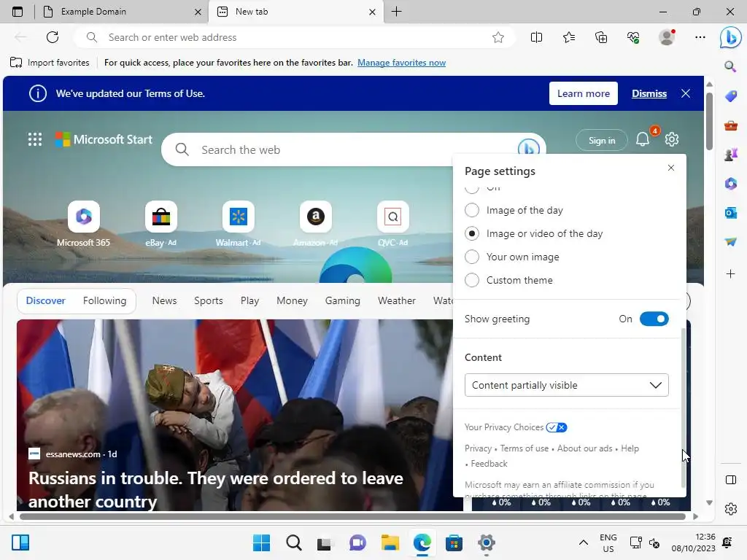
Task: Focus the Search the web box
Action: [x=354, y=149]
